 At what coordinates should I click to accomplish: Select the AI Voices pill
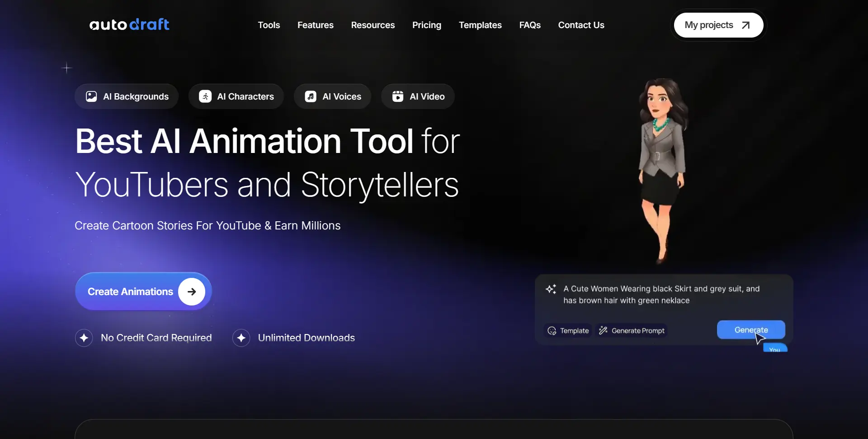click(x=332, y=96)
